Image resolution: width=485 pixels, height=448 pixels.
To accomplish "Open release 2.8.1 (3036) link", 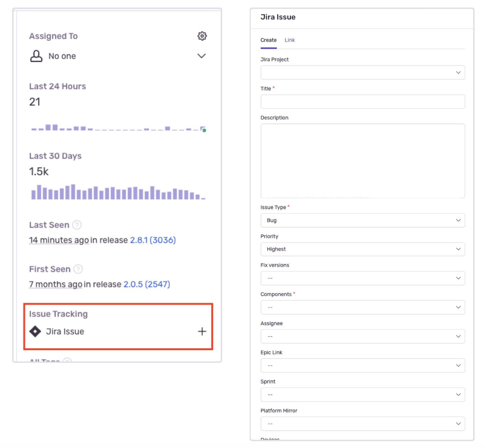I will [153, 240].
